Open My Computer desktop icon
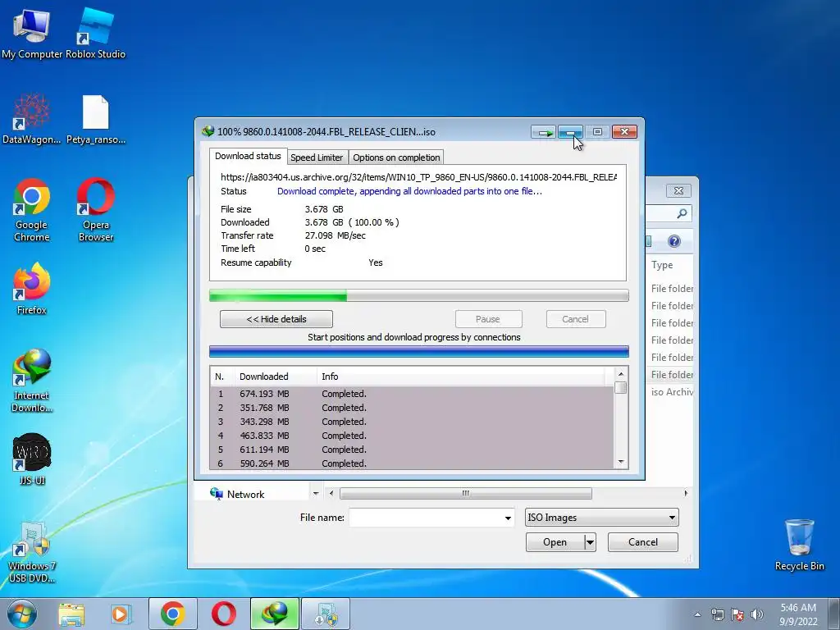 pos(32,33)
